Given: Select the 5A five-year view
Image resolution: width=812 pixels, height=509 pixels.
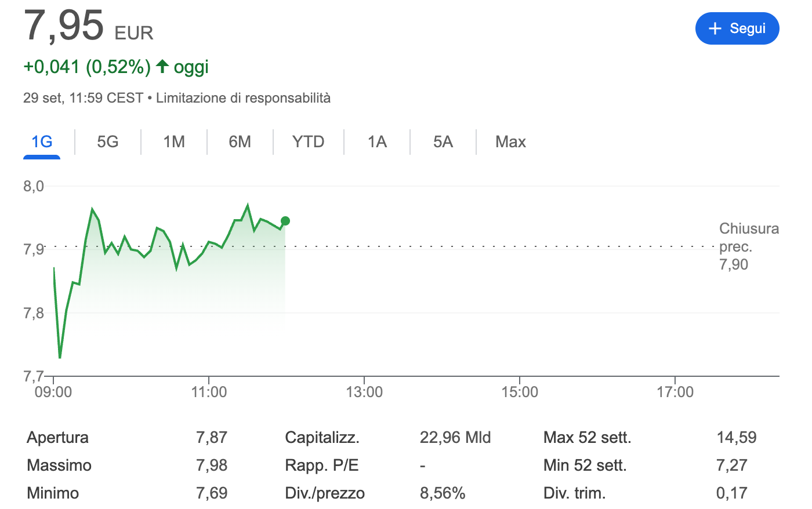Looking at the screenshot, I should (x=443, y=142).
